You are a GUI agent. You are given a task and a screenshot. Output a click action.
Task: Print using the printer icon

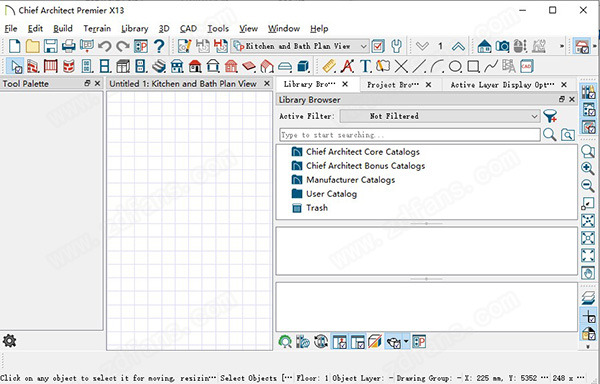(68, 46)
